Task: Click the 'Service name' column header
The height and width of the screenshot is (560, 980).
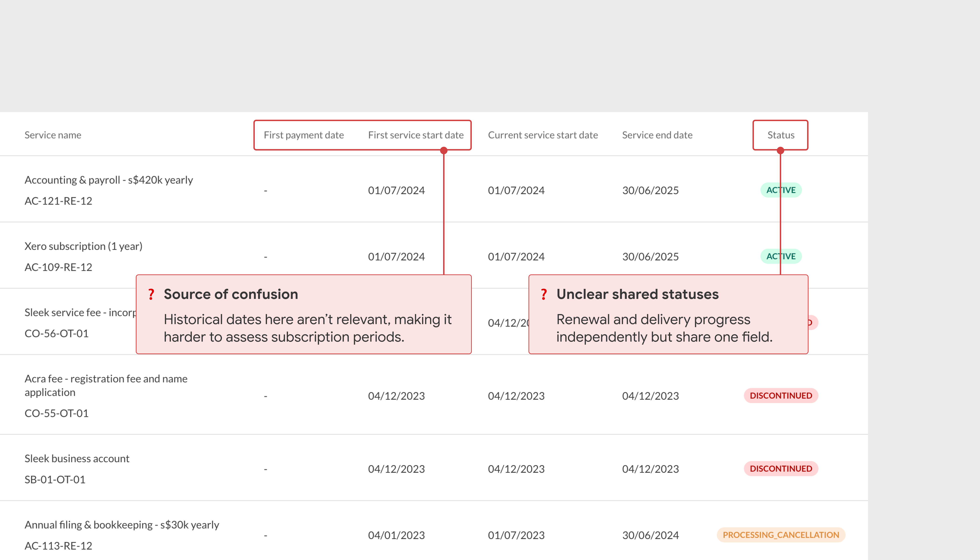Action: coord(53,135)
